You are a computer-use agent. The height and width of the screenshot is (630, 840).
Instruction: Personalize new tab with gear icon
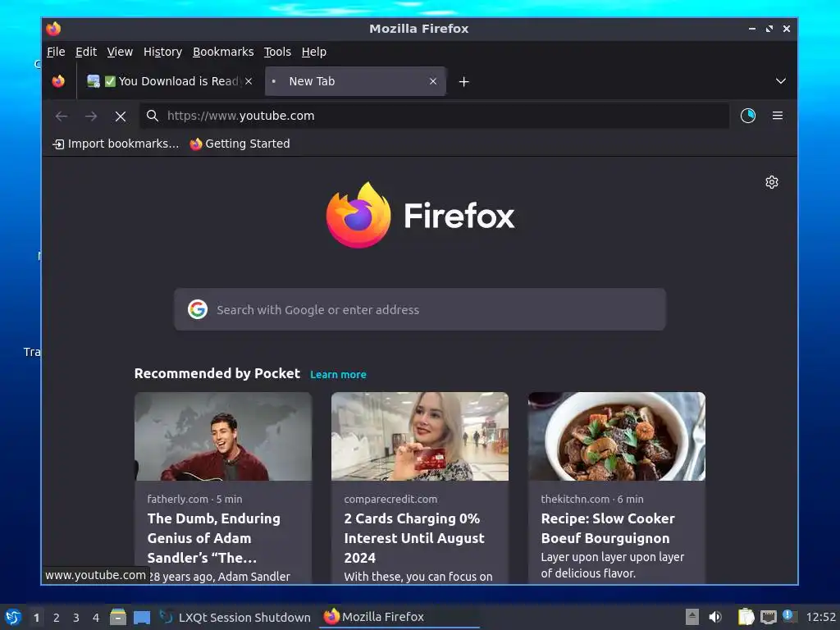pos(771,182)
